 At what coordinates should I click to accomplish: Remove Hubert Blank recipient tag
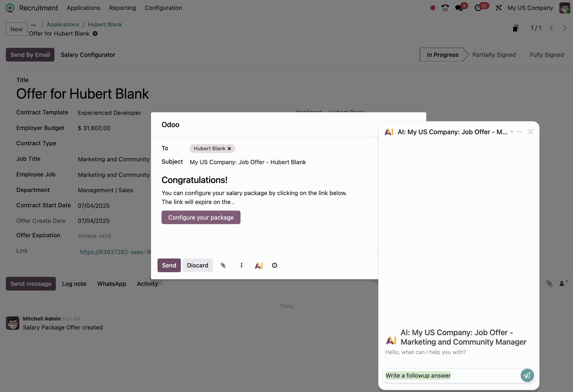tap(229, 149)
